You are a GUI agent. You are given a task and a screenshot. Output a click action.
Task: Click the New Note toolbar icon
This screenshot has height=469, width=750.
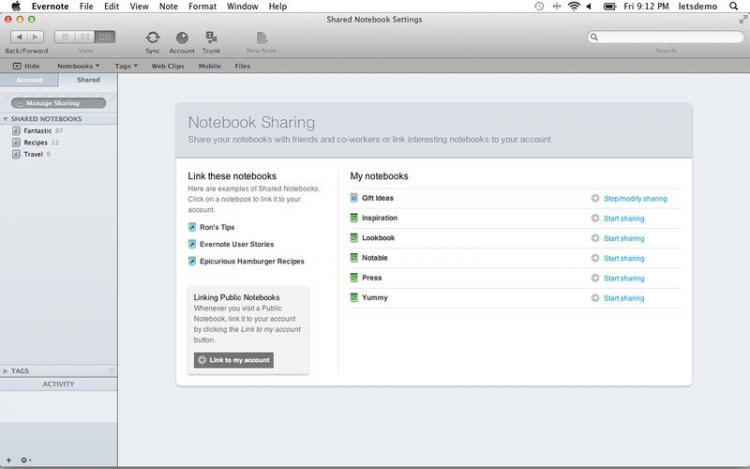(x=261, y=38)
